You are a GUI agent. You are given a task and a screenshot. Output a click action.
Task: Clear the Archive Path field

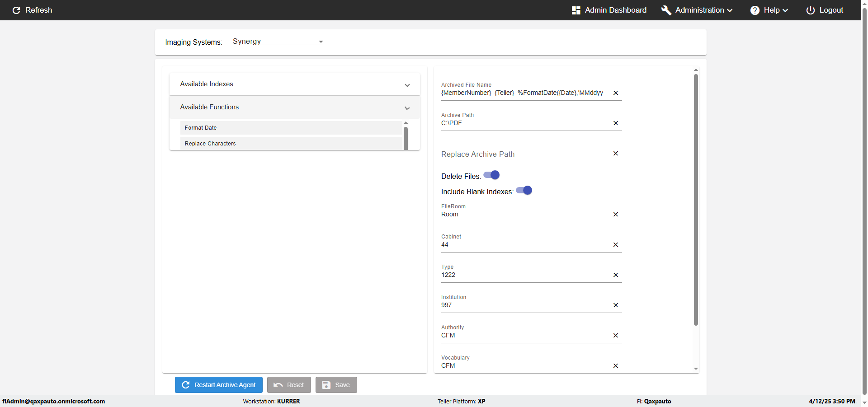tap(615, 123)
